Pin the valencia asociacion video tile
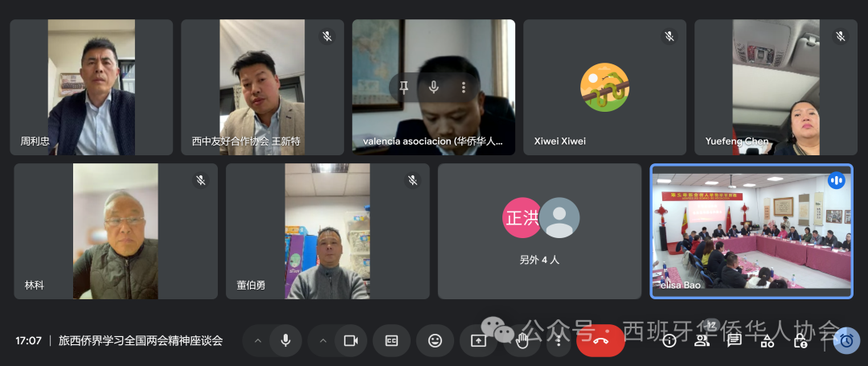Viewport: 868px width, 366px height. (403, 88)
